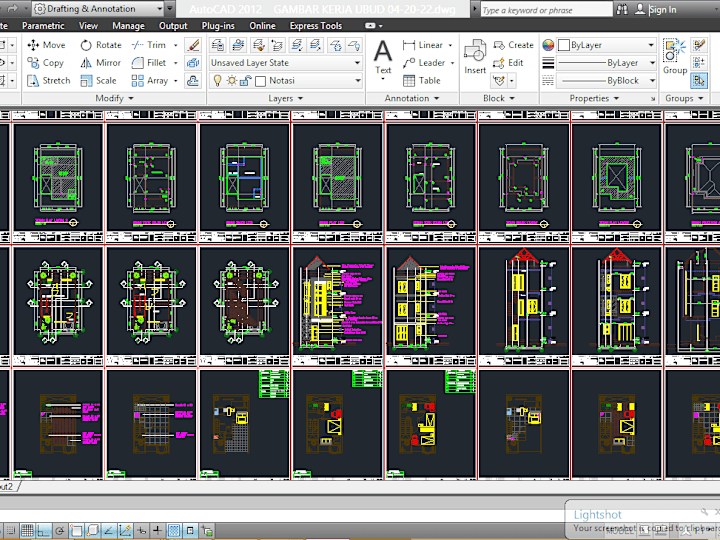Expand the Block panel

[499, 98]
